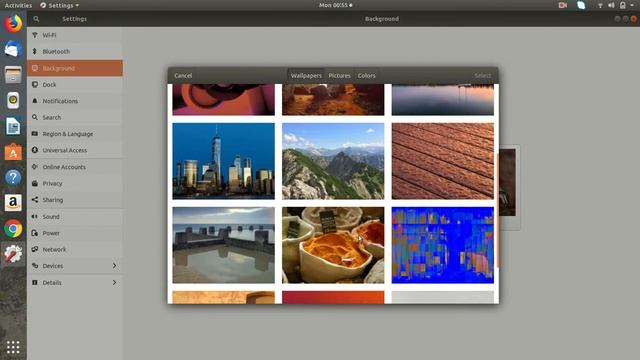Open the Skype tray icon
This screenshot has width=640, height=360.
[x=581, y=5]
